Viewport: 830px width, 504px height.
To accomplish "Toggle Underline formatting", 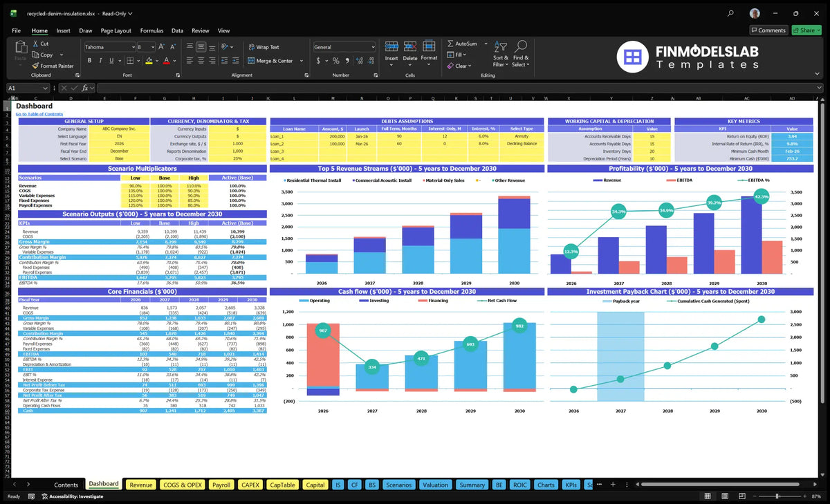I will (x=111, y=61).
